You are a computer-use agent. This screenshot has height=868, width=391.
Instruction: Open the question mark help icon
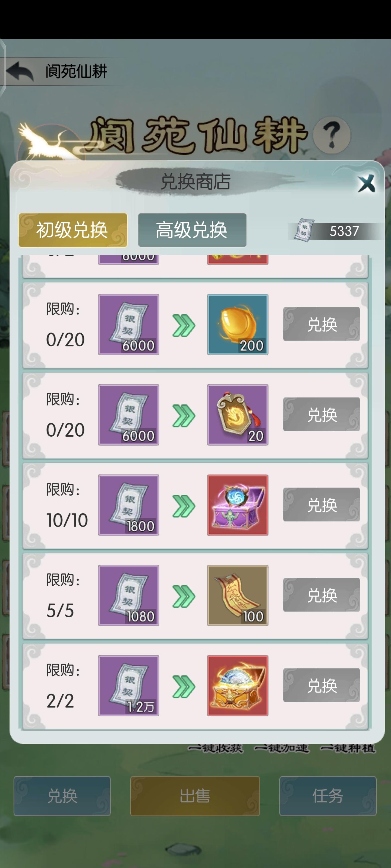click(x=332, y=135)
